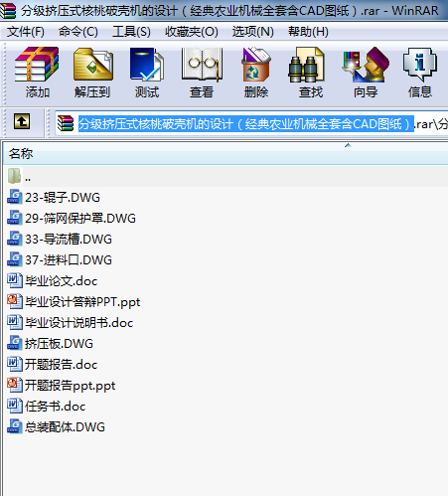Click the archive path address field

point(251,124)
